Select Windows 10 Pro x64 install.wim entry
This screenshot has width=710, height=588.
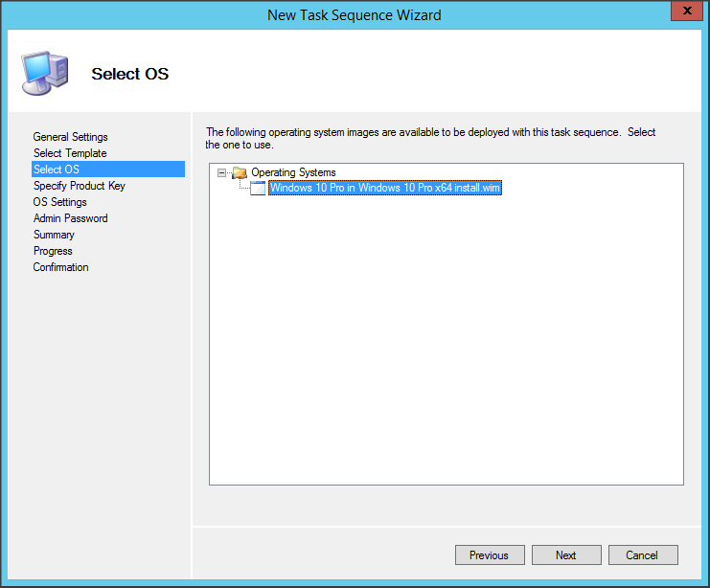385,189
